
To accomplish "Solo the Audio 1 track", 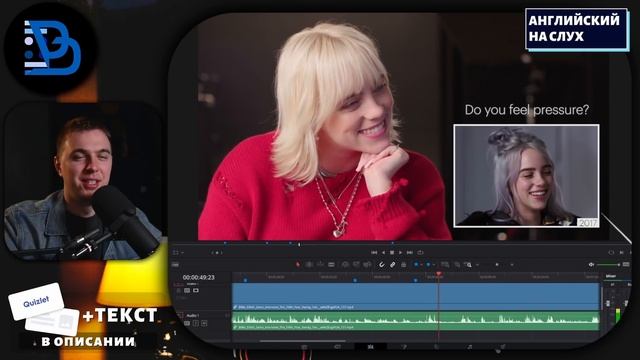I will pyautogui.click(x=196, y=323).
